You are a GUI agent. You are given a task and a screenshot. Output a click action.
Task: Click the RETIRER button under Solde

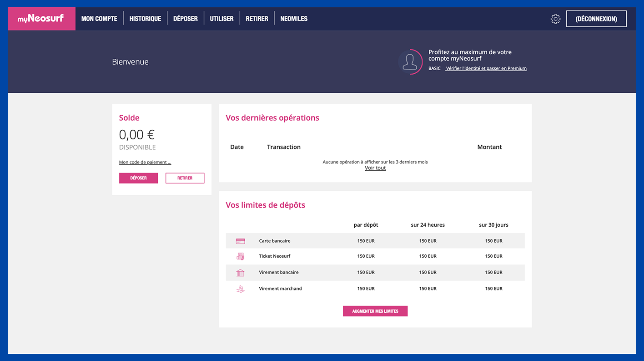(x=185, y=178)
